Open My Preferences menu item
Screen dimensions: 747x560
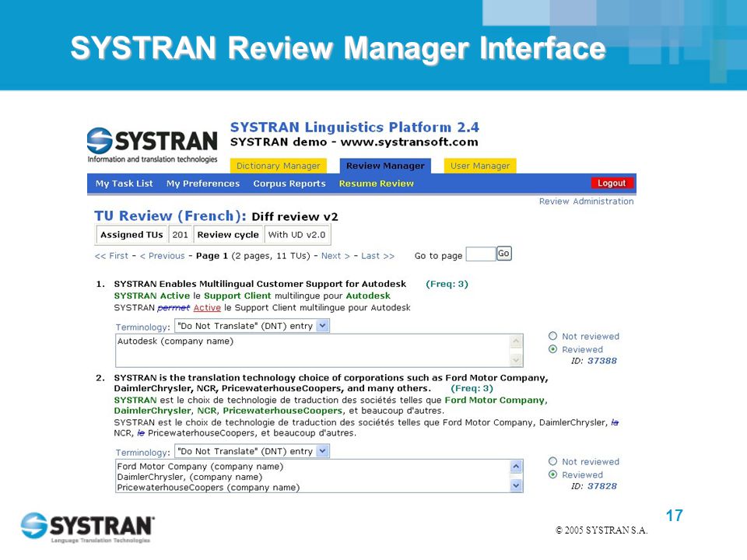tap(203, 184)
